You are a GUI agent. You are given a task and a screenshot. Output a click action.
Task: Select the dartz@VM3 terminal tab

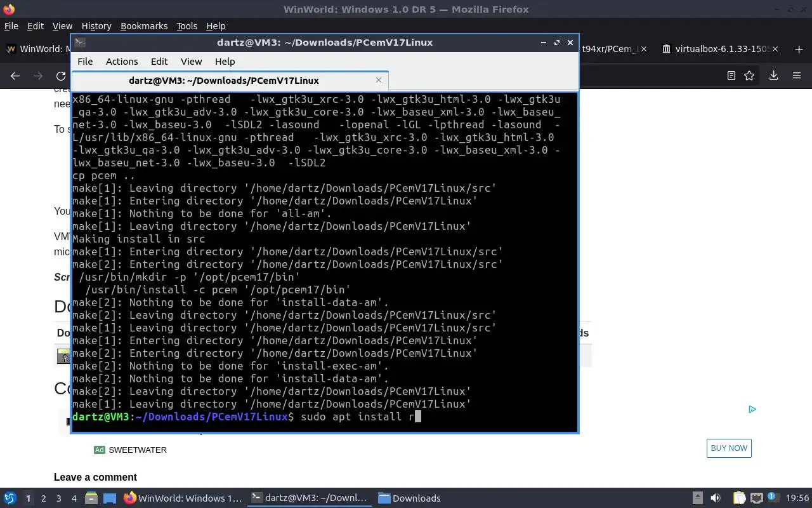[x=230, y=80]
